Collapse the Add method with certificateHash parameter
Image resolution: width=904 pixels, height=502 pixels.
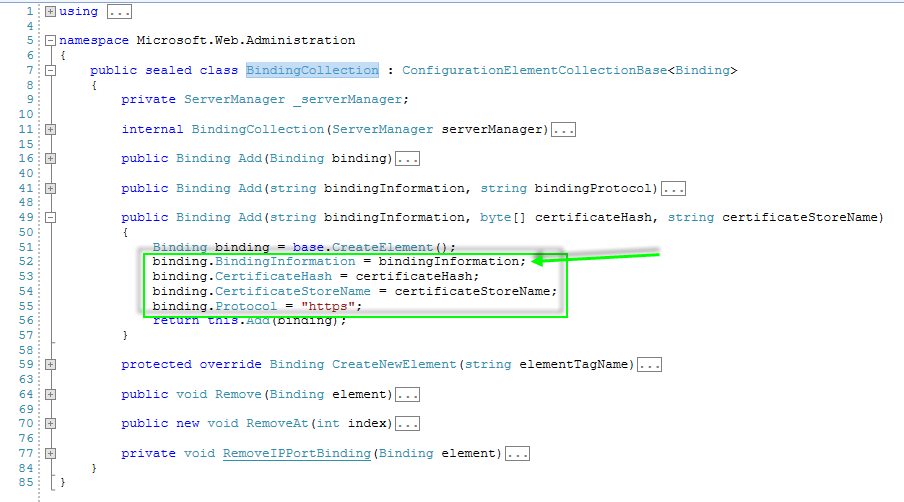pos(50,218)
